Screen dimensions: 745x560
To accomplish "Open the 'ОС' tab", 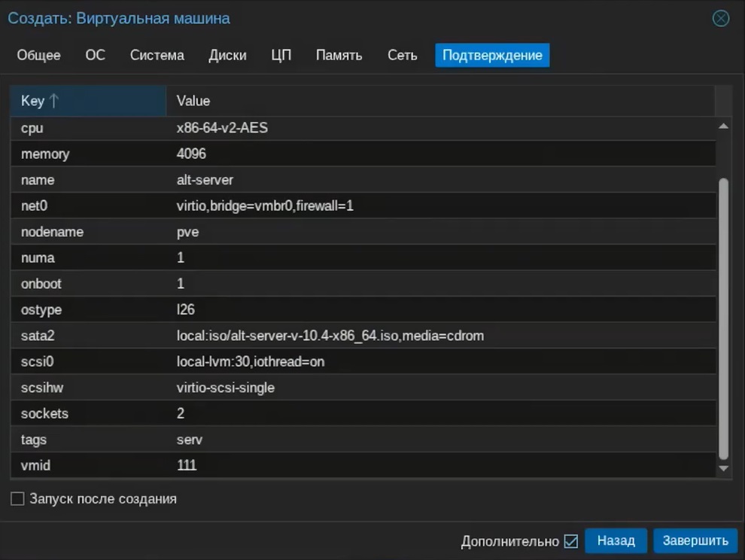I will (x=96, y=55).
